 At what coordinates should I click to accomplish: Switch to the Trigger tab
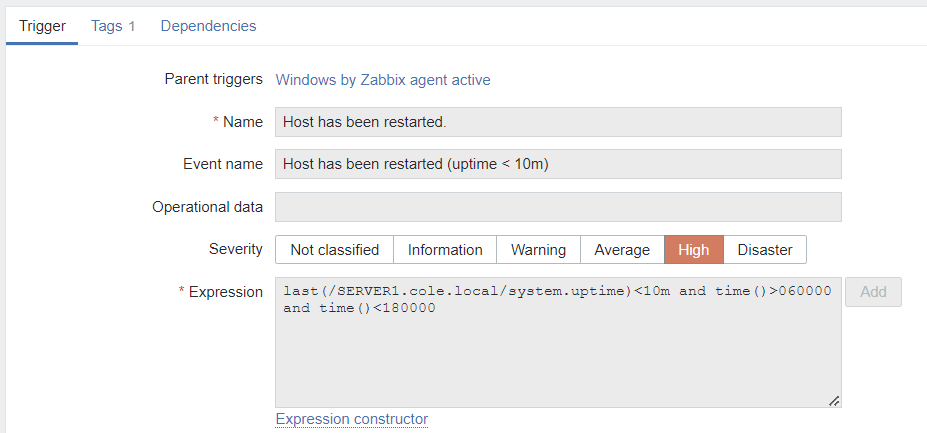point(42,26)
